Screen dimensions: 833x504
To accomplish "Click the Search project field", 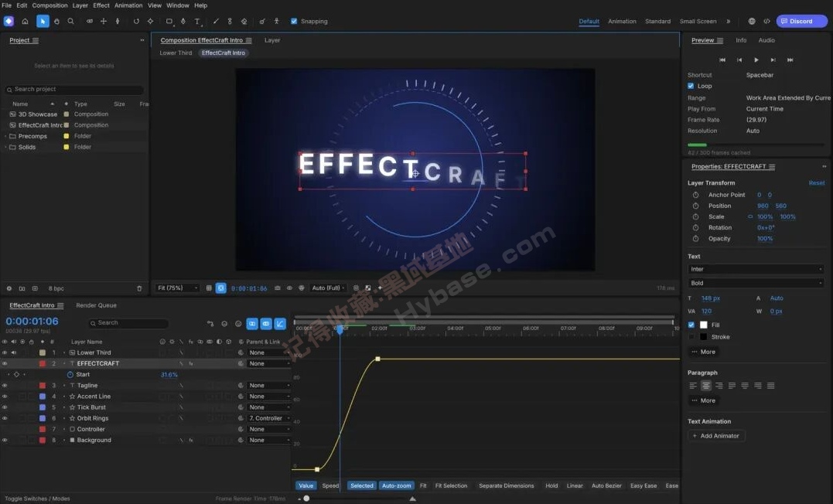I will click(74, 89).
